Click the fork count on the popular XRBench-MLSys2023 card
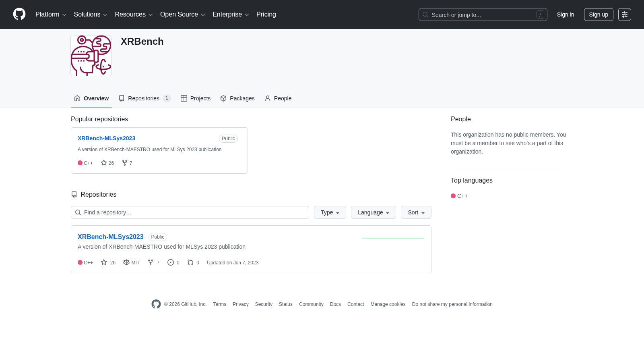 (x=127, y=163)
